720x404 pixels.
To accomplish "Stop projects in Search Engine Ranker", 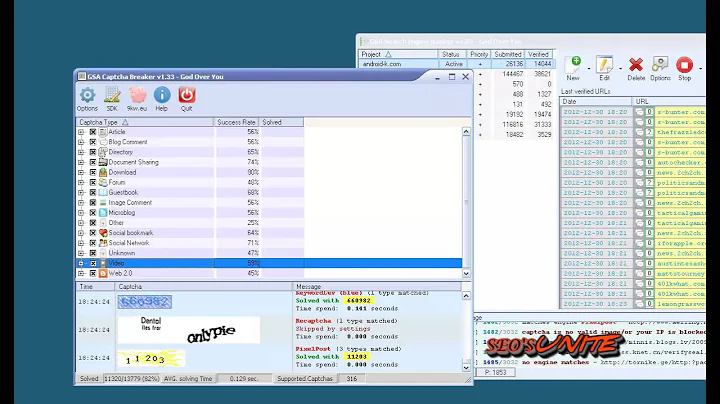I will pyautogui.click(x=685, y=68).
